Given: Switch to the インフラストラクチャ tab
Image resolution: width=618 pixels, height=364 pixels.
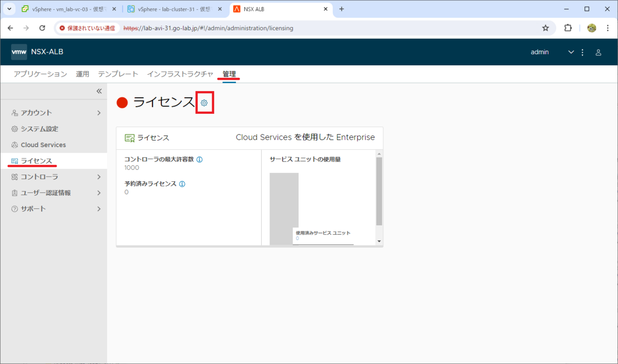Looking at the screenshot, I should tap(180, 74).
